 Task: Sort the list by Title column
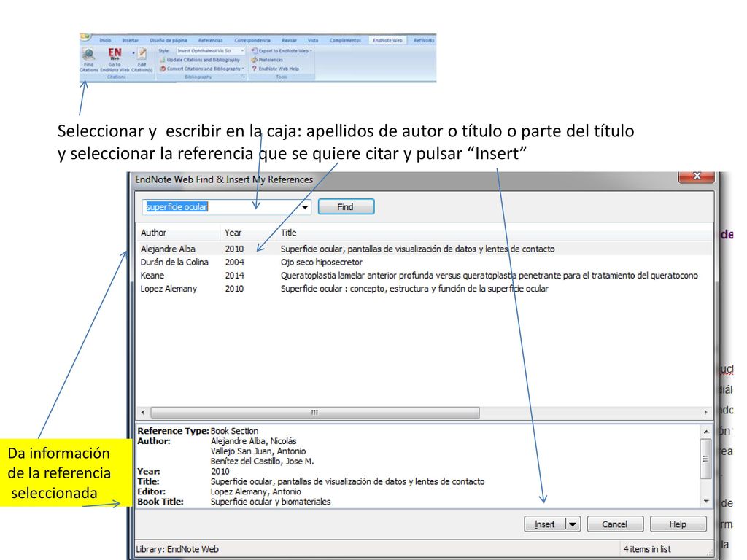tap(495, 233)
